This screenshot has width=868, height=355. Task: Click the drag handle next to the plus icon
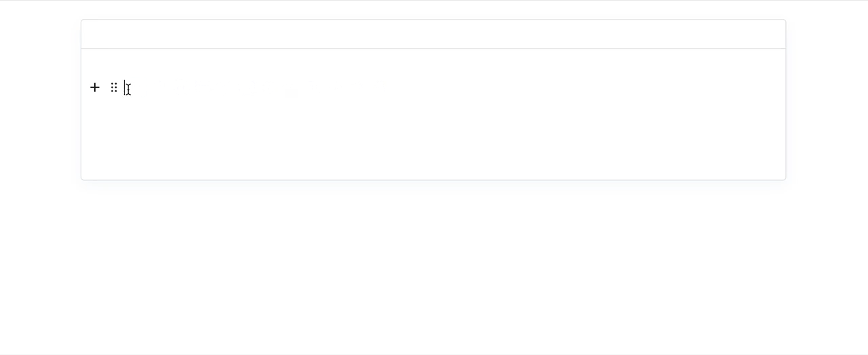click(x=114, y=87)
